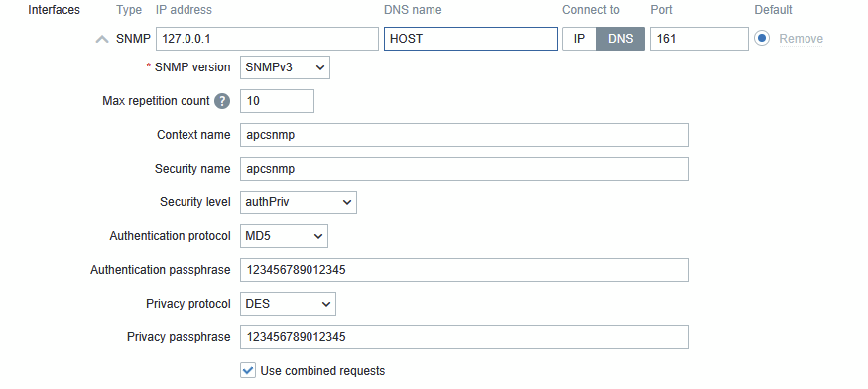The width and height of the screenshot is (868, 389).
Task: Focus the Max repetition count field
Action: point(278,101)
